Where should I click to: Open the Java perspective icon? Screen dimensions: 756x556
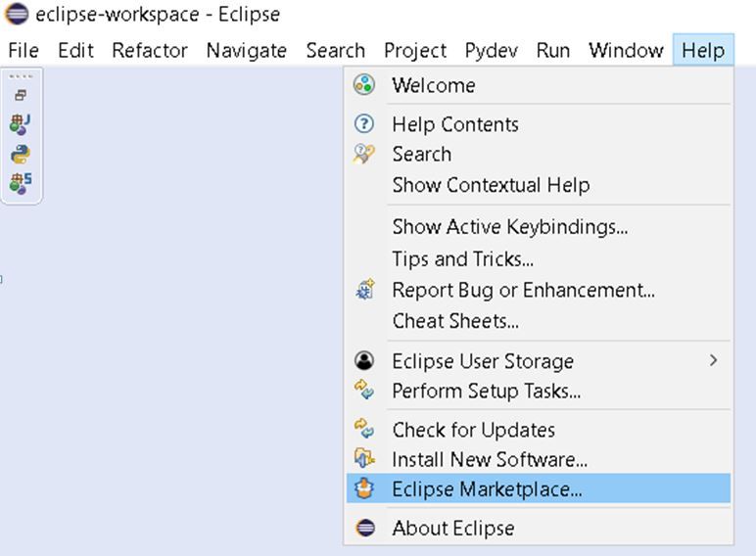pos(21,124)
